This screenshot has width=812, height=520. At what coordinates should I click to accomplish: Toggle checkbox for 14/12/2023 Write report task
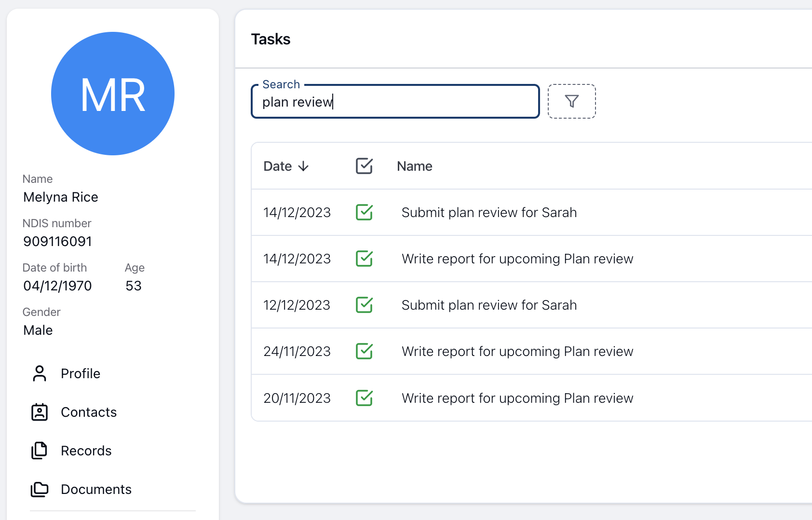coord(364,259)
